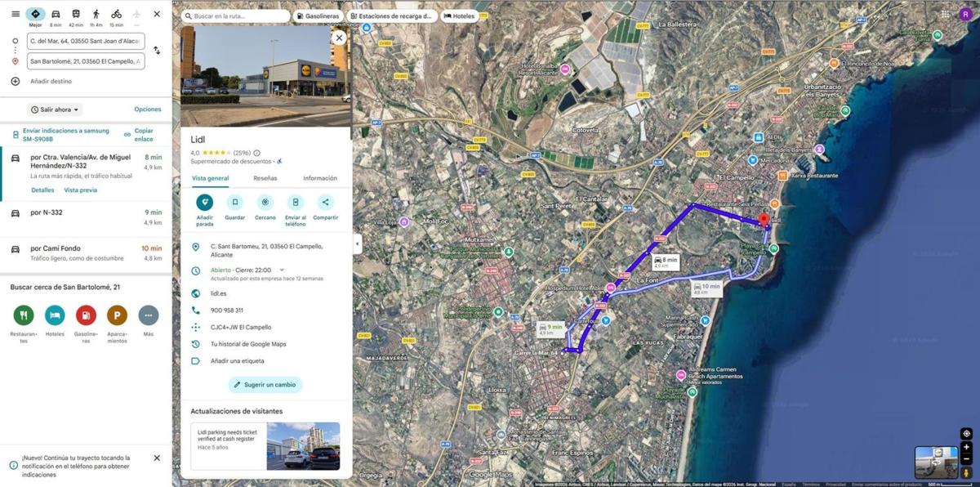Select the route por N-332

[86, 217]
